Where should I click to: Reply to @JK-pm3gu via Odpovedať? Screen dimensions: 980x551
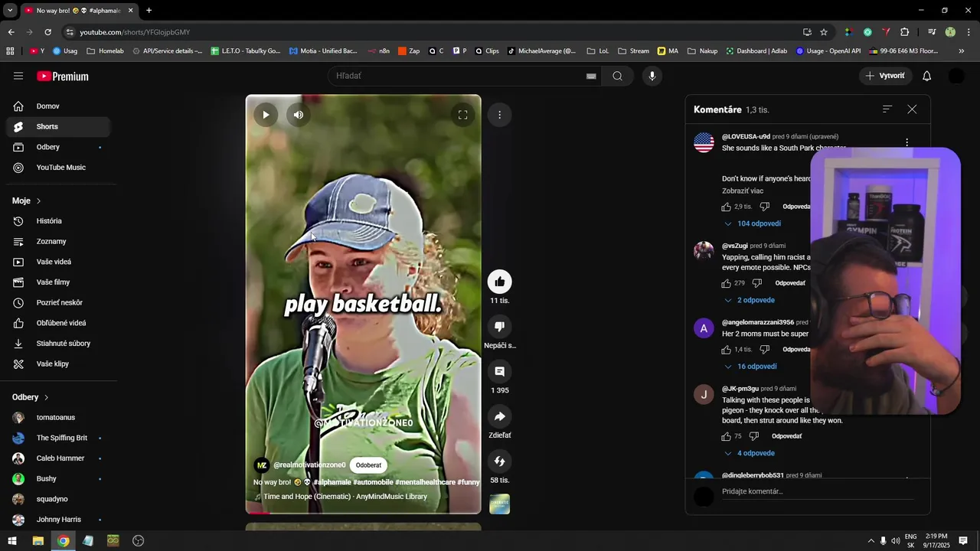(786, 436)
